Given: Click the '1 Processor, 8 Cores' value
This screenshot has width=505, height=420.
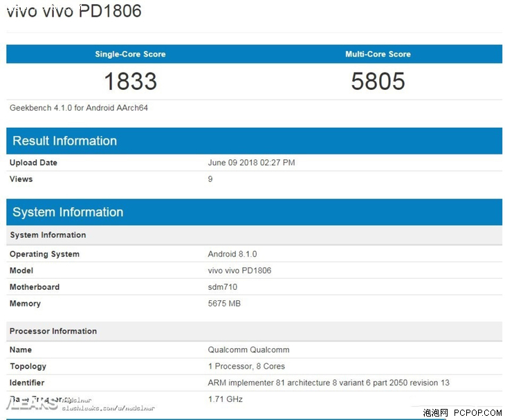Looking at the screenshot, I should pyautogui.click(x=246, y=366).
